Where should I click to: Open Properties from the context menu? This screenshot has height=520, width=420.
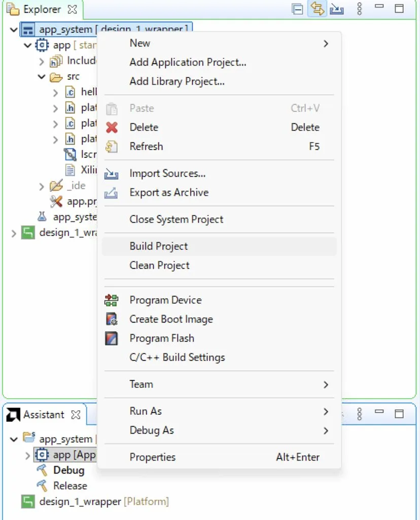tap(152, 457)
